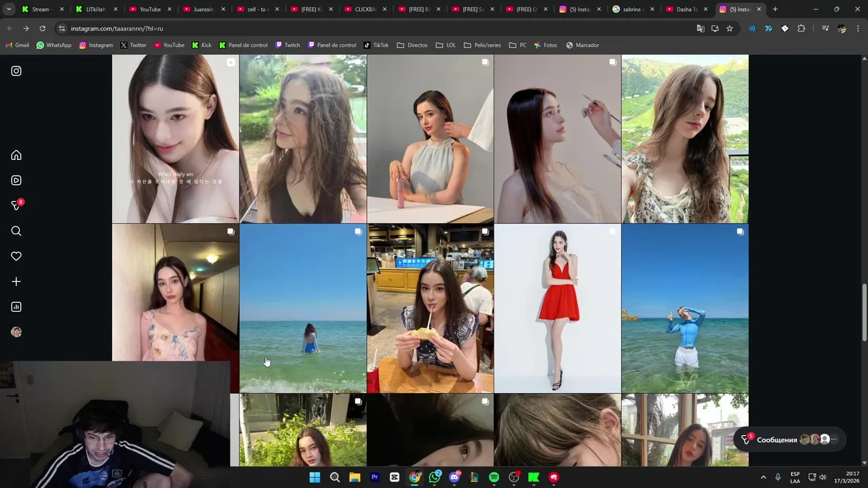
Task: Open the Twitch bookmark
Action: point(288,45)
